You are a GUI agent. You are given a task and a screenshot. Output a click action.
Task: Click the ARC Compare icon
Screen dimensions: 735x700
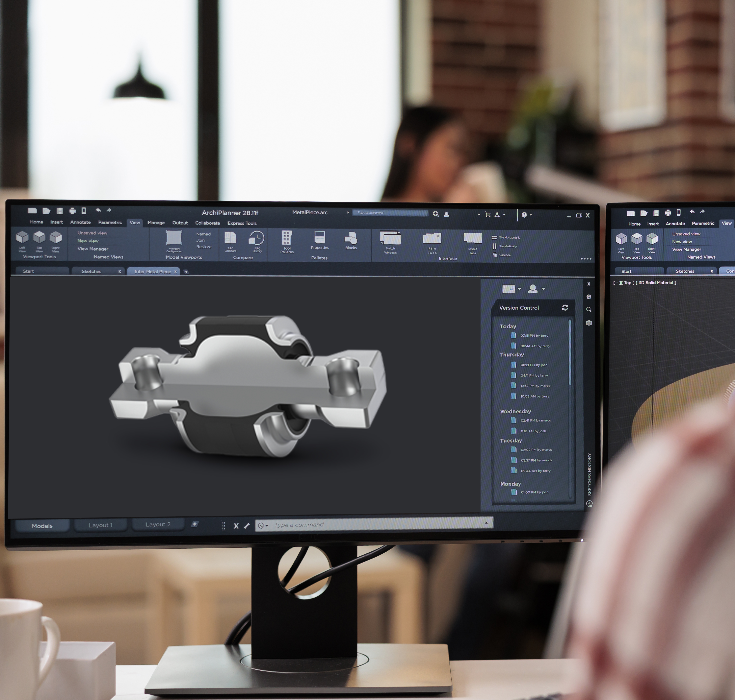pyautogui.click(x=230, y=238)
